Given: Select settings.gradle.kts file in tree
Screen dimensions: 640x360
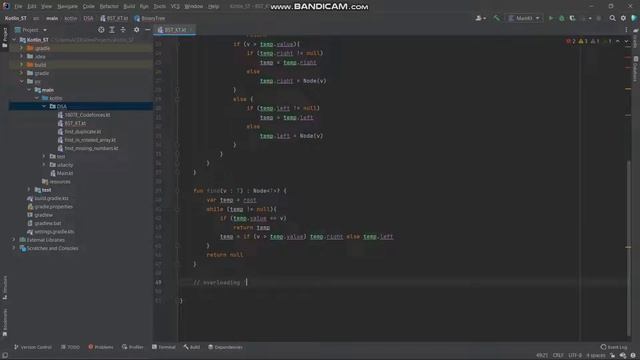Looking at the screenshot, I should click(x=51, y=232).
